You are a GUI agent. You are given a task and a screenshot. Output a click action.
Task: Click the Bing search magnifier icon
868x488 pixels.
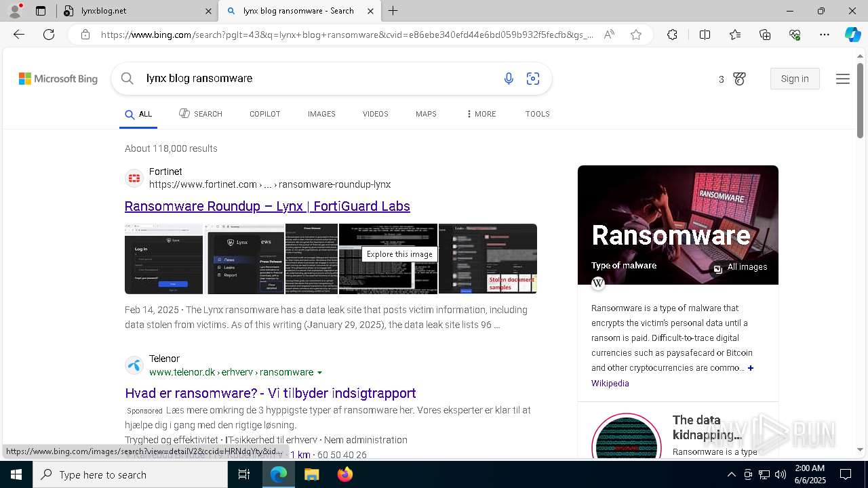(127, 79)
